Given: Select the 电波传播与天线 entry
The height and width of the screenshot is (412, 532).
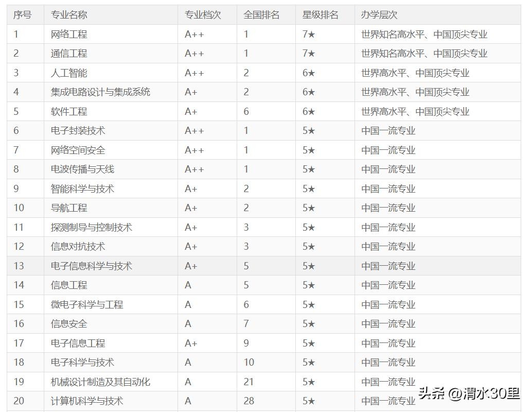Looking at the screenshot, I should (x=82, y=169).
